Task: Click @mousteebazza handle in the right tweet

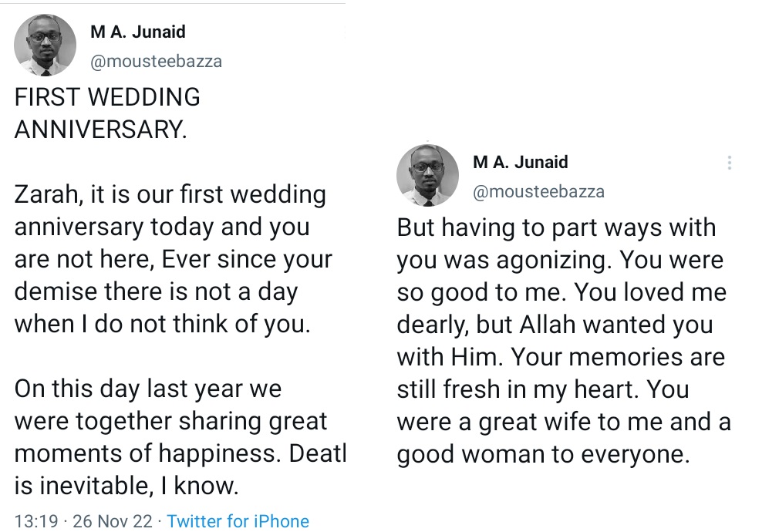Action: 538,192
